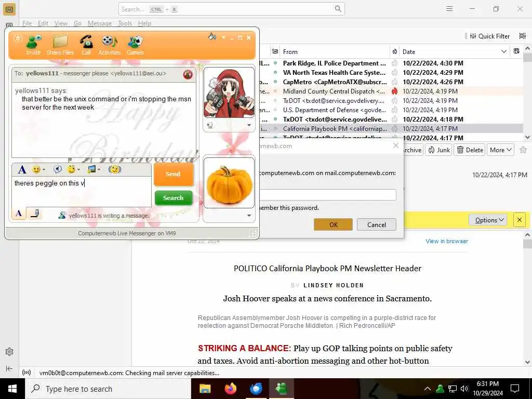
Task: Toggle junk status for Midland County Central Dispatch
Action: [x=394, y=91]
